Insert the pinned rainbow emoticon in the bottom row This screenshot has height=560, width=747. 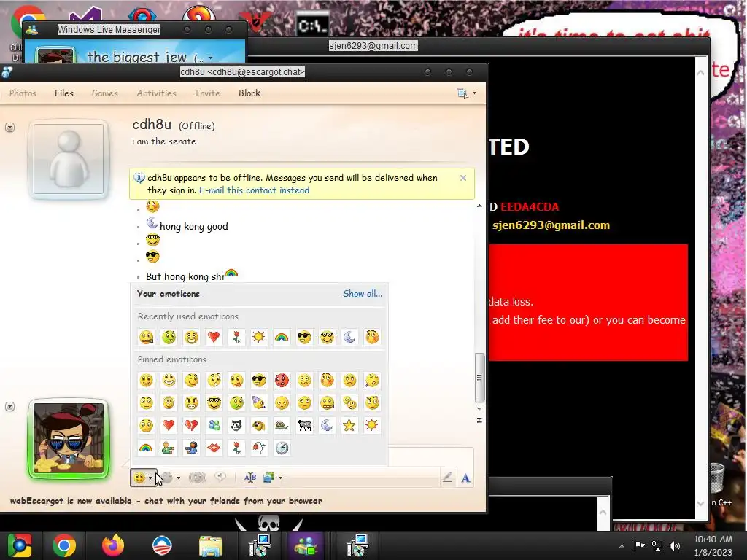click(146, 448)
